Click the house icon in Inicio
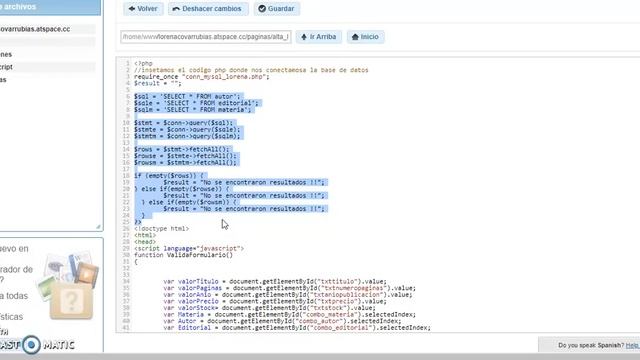Image resolution: width=640 pixels, height=360 pixels. [355, 37]
